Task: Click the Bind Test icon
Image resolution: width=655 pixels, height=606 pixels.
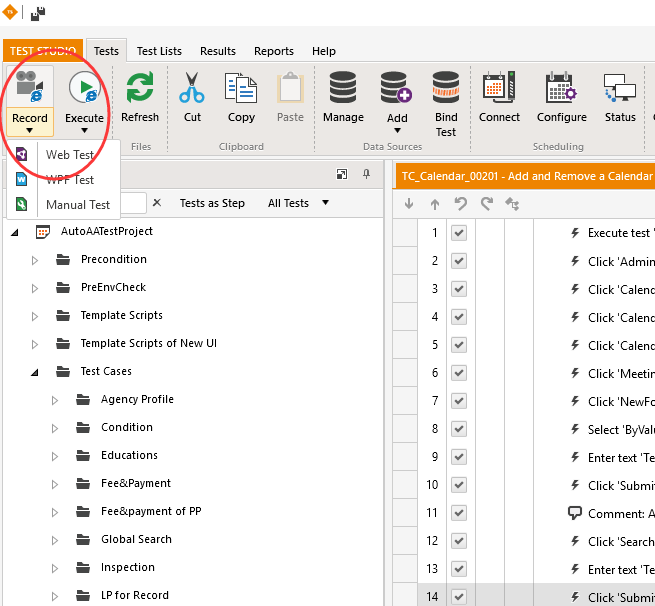Action: coord(446,87)
